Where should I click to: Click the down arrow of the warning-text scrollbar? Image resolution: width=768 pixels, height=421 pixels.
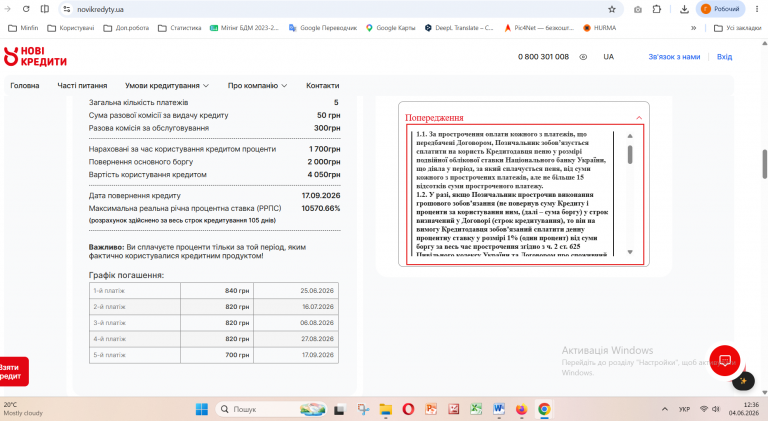coord(630,252)
